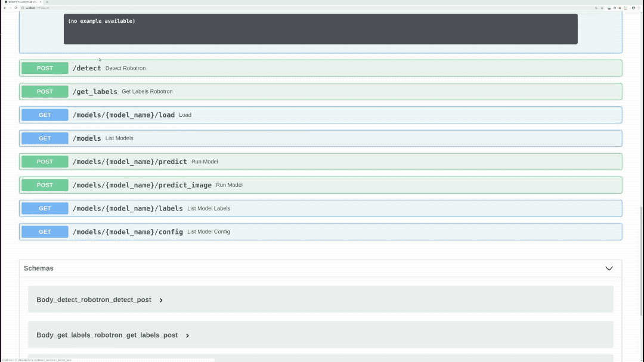
Task: Click the 'List Model Labels' description text
Action: [209, 209]
